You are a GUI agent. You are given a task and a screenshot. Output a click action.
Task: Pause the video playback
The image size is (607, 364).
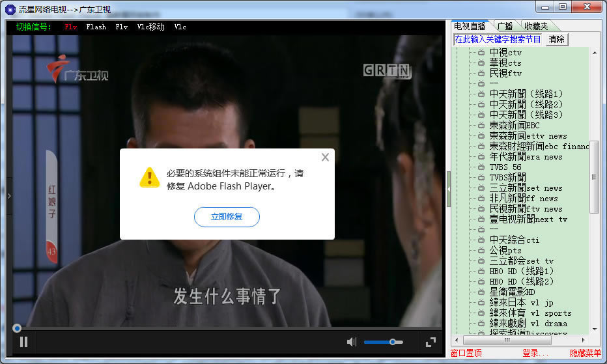click(x=23, y=342)
